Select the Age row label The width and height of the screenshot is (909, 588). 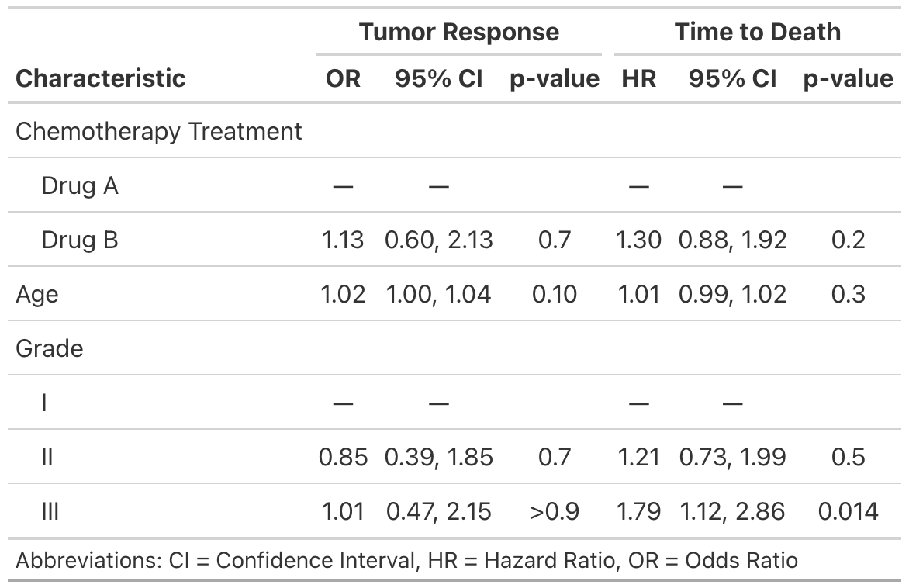pos(36,294)
